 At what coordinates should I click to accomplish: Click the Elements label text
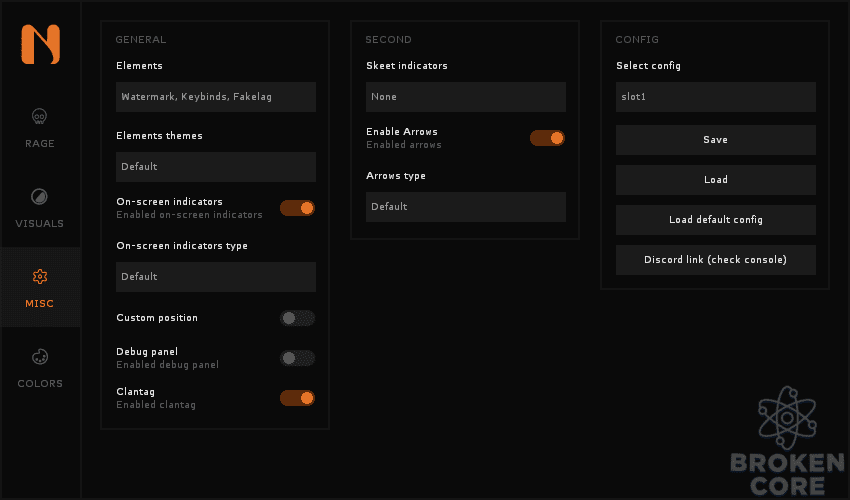click(139, 66)
